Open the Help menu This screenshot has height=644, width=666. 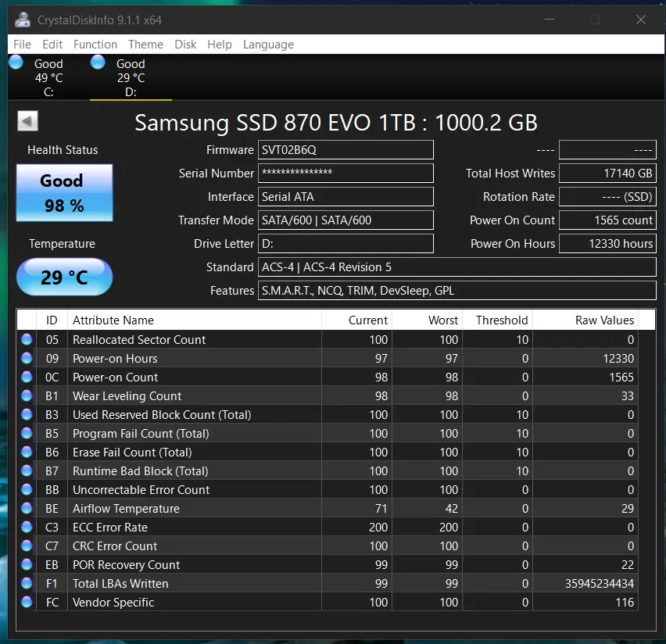pyautogui.click(x=220, y=45)
